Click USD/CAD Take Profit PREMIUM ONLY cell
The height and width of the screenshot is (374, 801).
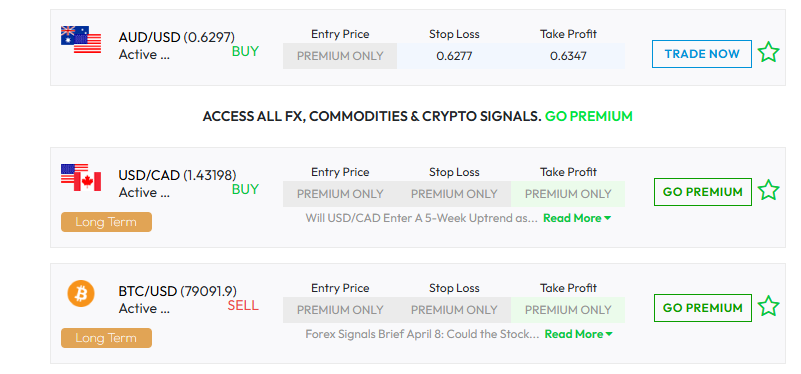point(568,194)
